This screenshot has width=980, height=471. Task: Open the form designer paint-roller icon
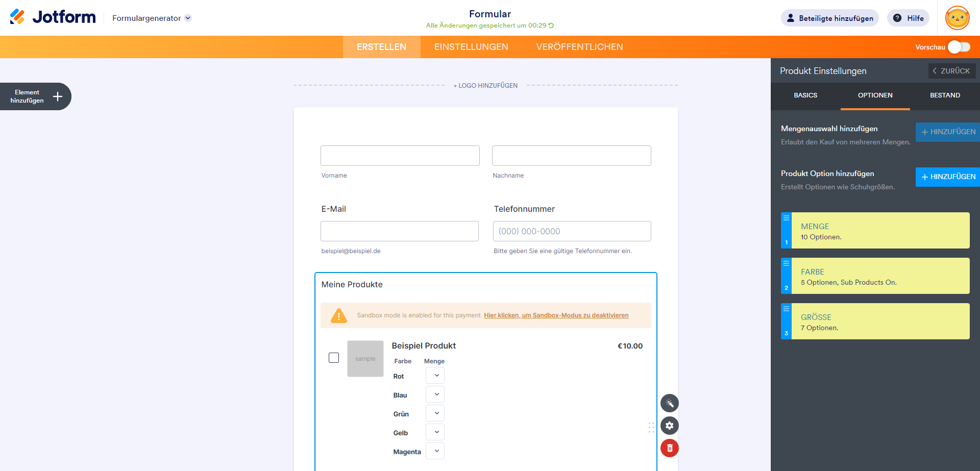click(x=670, y=403)
